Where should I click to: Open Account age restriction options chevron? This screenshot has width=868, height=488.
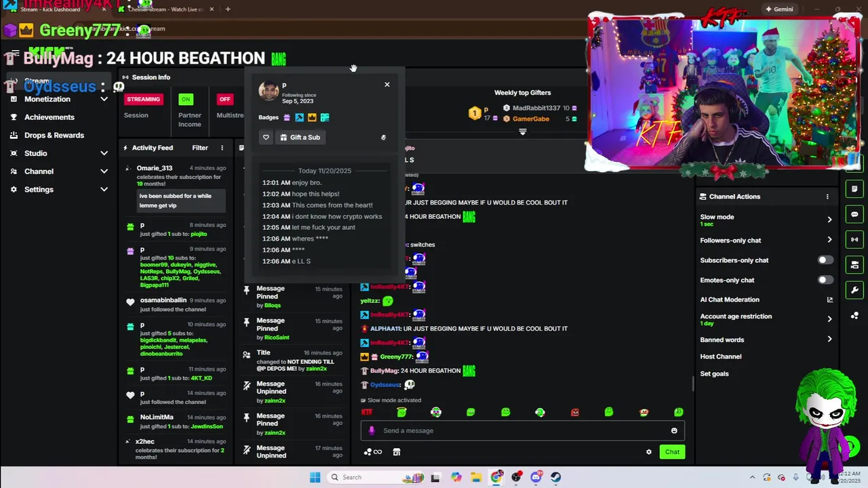click(829, 319)
